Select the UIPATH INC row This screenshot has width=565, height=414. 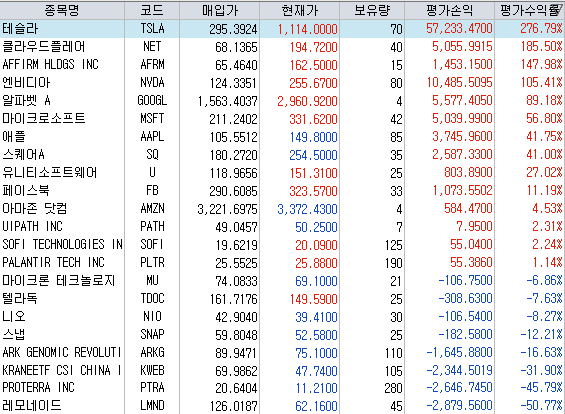pos(32,227)
